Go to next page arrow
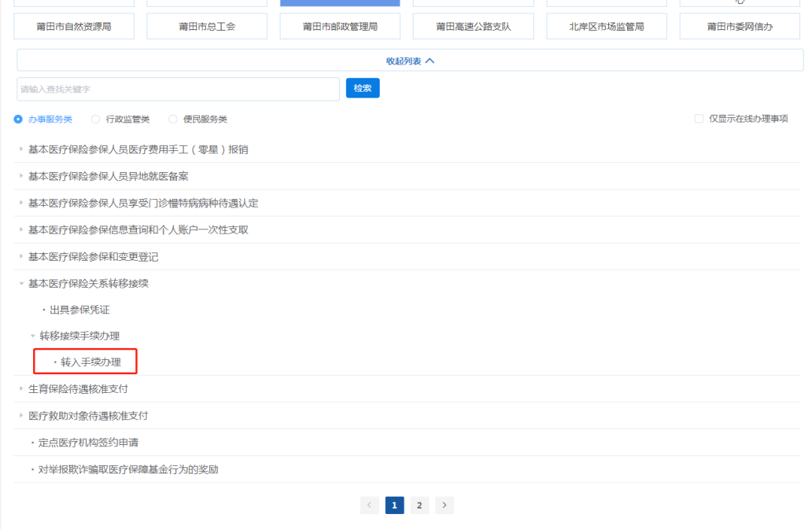This screenshot has width=812, height=529. coord(444,505)
